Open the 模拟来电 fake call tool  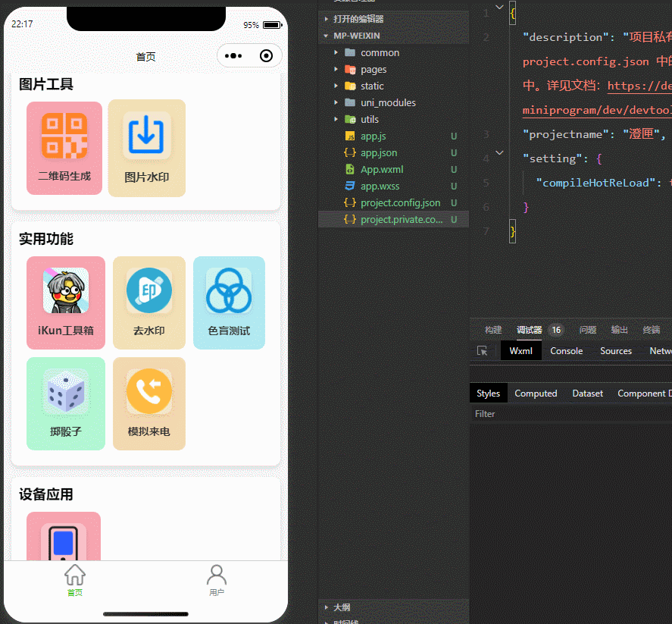tap(149, 403)
